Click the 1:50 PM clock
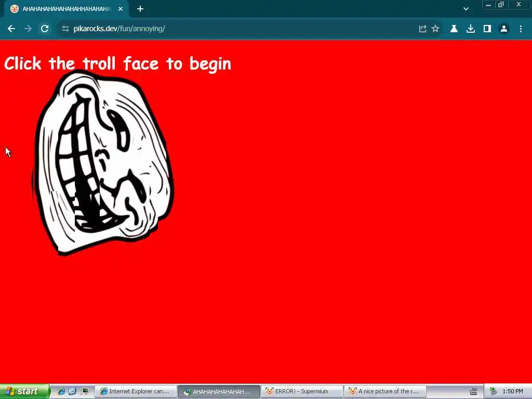Screen dimensions: 532x399 tap(513, 391)
